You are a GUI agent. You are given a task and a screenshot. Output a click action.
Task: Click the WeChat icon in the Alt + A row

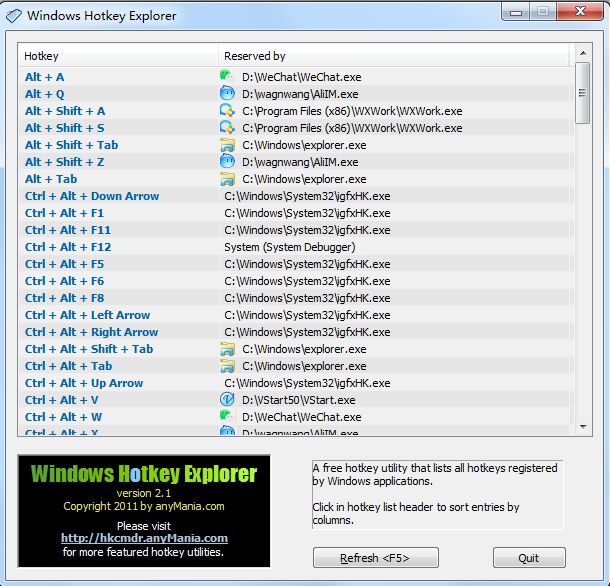[x=226, y=75]
